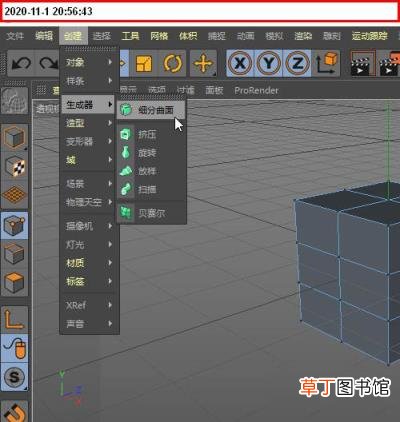
Task: Open the viewport 面板 menu
Action: 214,90
